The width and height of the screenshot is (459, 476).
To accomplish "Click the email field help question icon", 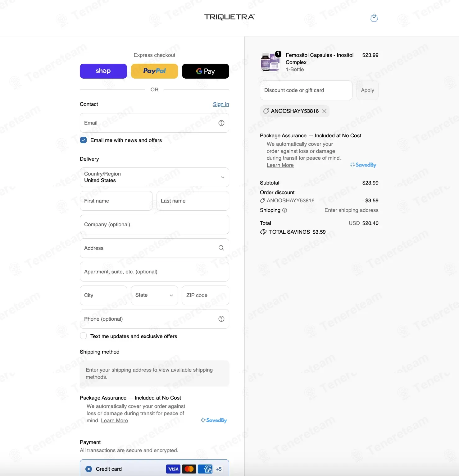I will pos(221,123).
